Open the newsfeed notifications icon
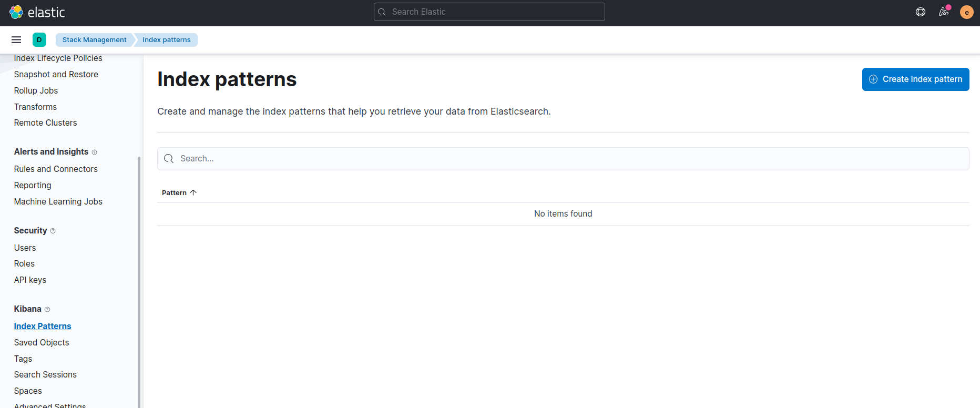Screen dimensions: 980x408 click(x=944, y=12)
